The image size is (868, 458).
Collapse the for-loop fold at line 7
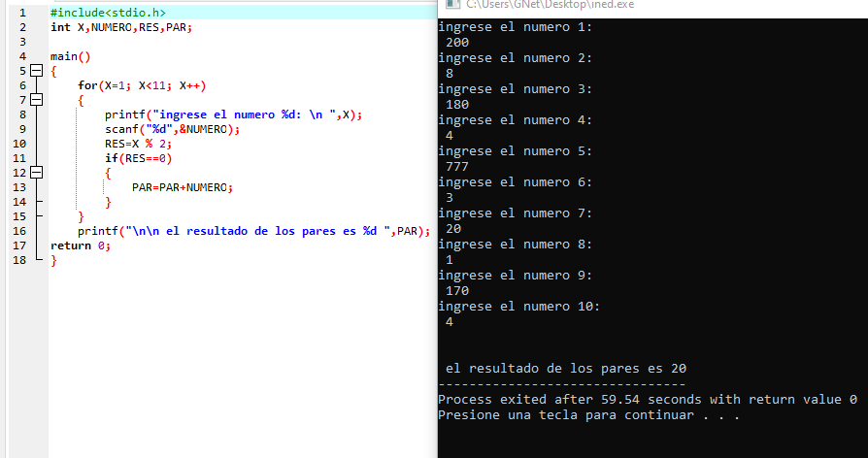pyautogui.click(x=37, y=100)
